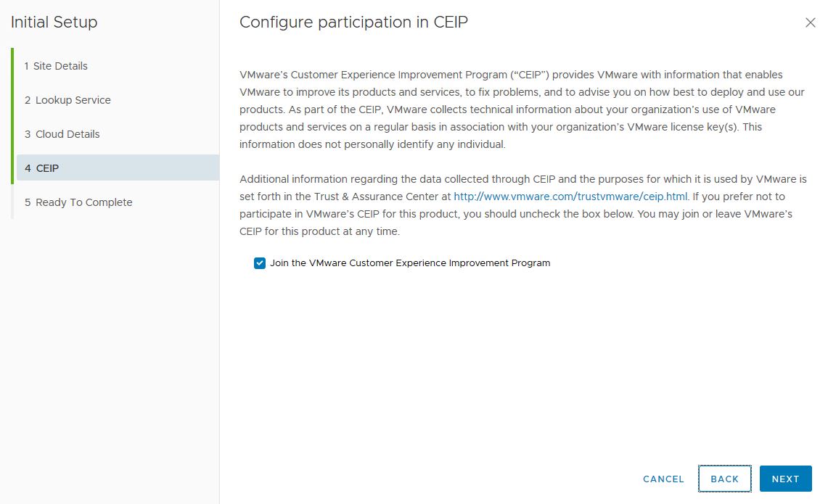Click the Additional information paragraph text
Screen dimensions: 828x504
tap(522, 179)
